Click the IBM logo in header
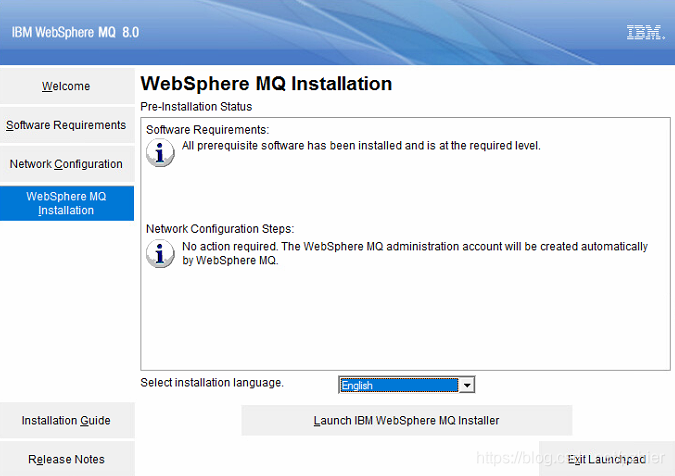The height and width of the screenshot is (476, 675). click(x=645, y=32)
